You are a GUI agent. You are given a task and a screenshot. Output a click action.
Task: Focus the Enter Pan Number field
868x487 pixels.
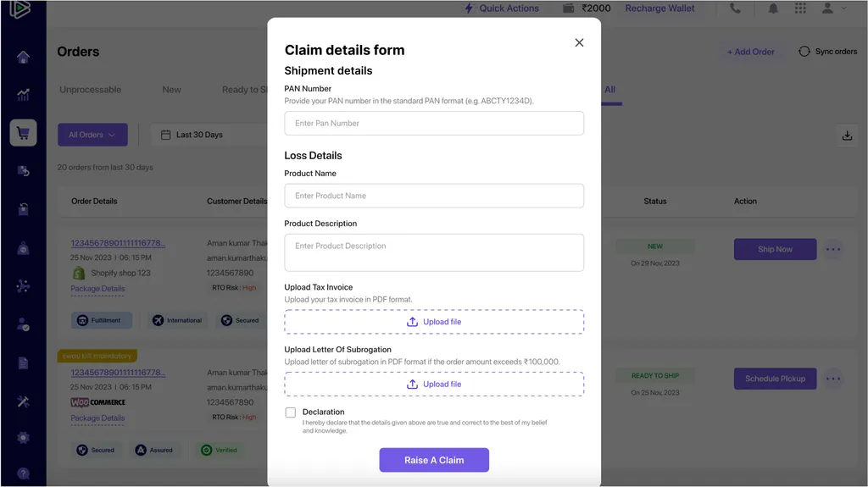(x=434, y=124)
